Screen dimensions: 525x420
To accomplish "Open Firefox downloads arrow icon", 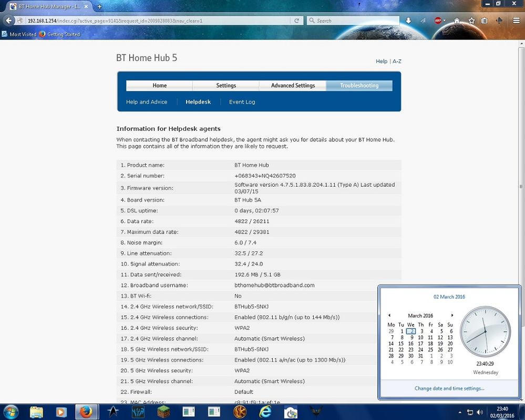I will point(408,21).
